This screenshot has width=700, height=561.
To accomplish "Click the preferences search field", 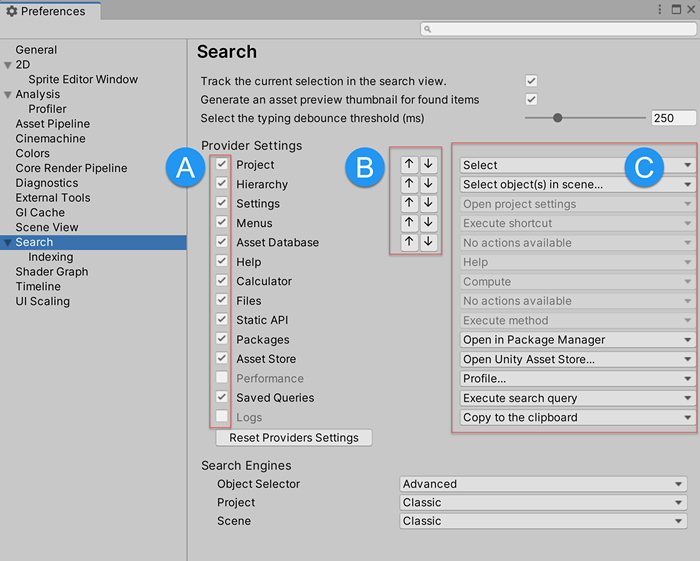I will (558, 29).
